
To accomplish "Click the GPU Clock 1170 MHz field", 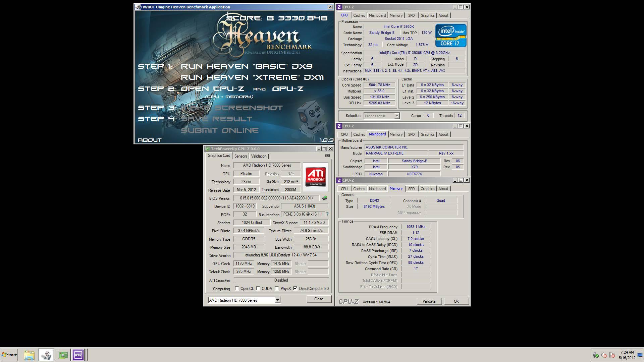I will 244,263.
